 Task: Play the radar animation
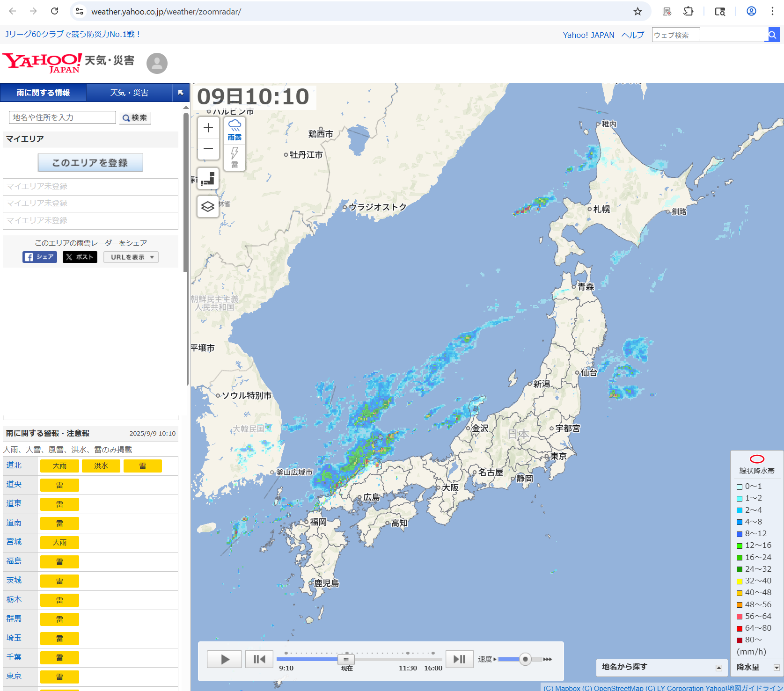coord(225,659)
